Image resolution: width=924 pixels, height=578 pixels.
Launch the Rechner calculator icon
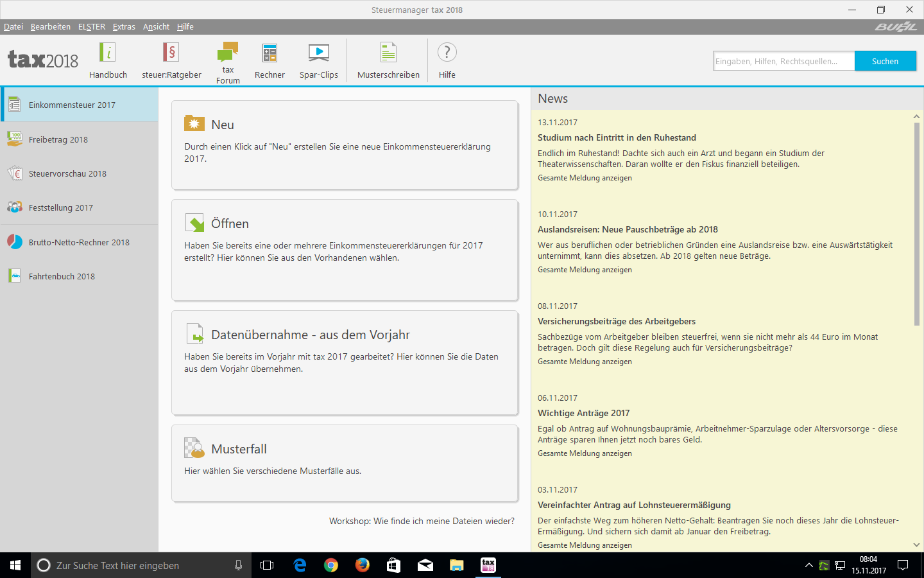269,53
